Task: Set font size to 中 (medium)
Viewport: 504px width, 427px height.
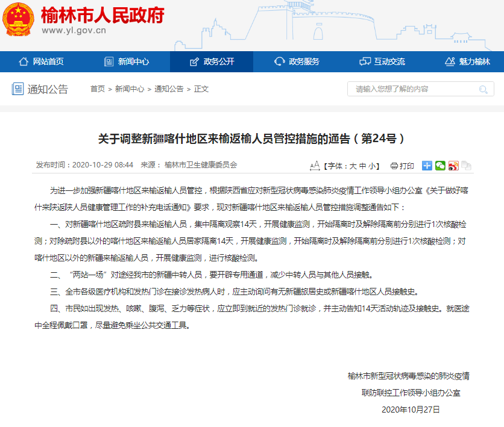Action: [364, 166]
